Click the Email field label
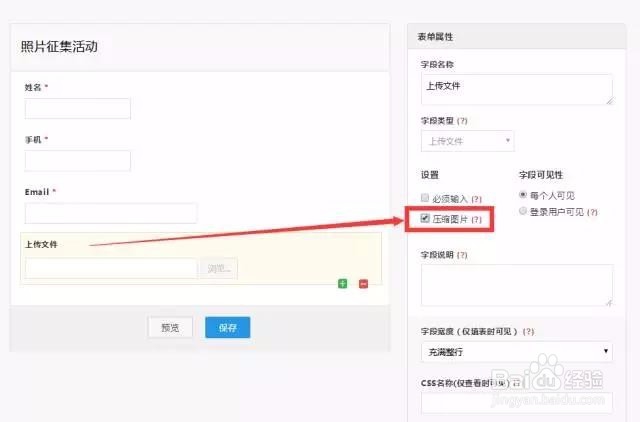Viewport: 640px width, 422px height. point(37,192)
